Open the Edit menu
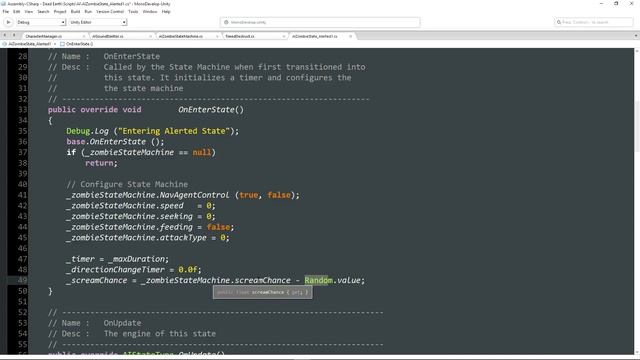Viewport: 640px width, 360px height. tap(16, 11)
